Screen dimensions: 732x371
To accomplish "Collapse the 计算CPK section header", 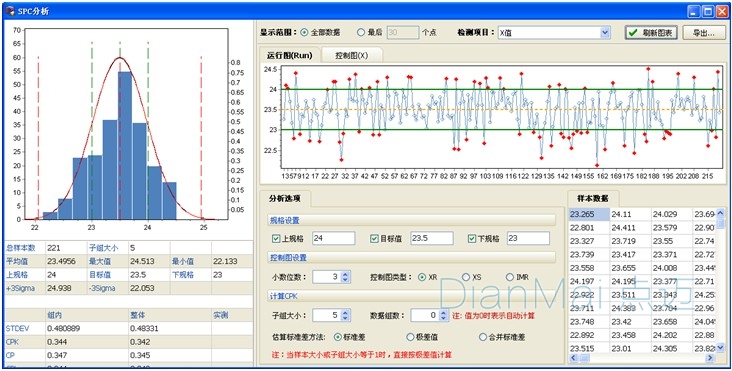I will (412, 295).
